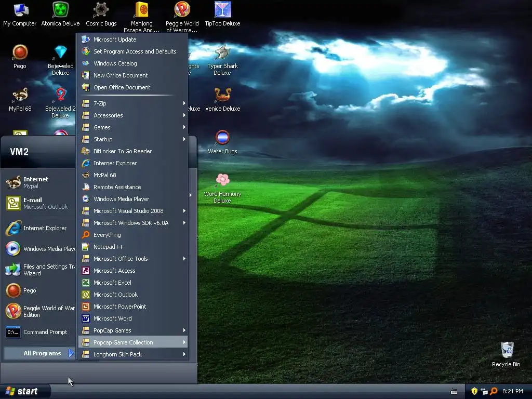
Task: Open Internet Explorer in All Programs list
Action: (133, 163)
